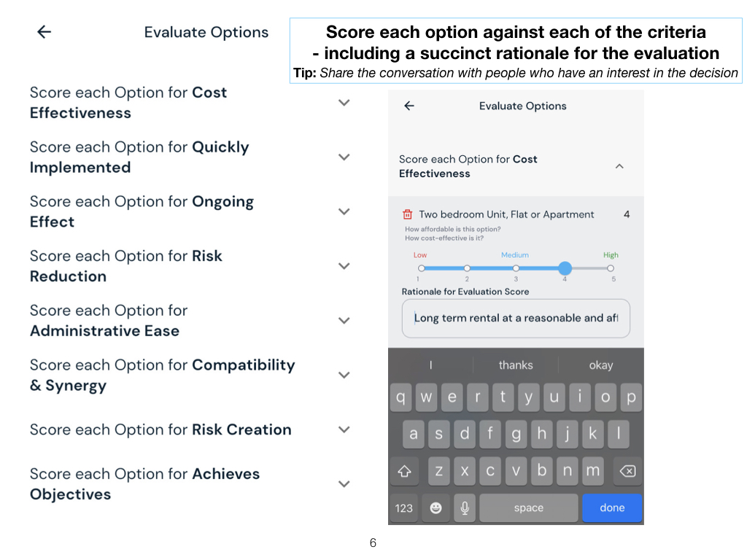The image size is (747, 560).
Task: Delete the Two bedroom Unit option with the trash icon
Action: coord(408,214)
